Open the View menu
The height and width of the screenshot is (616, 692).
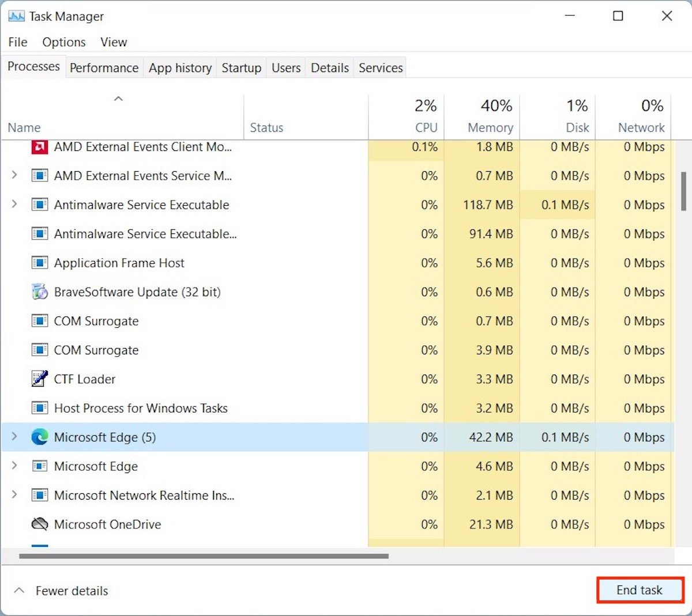113,41
